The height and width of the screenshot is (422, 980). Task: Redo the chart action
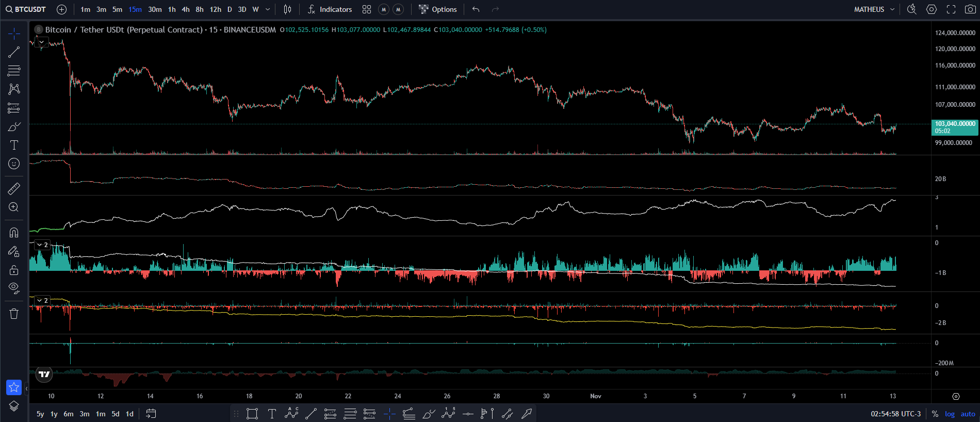click(495, 9)
